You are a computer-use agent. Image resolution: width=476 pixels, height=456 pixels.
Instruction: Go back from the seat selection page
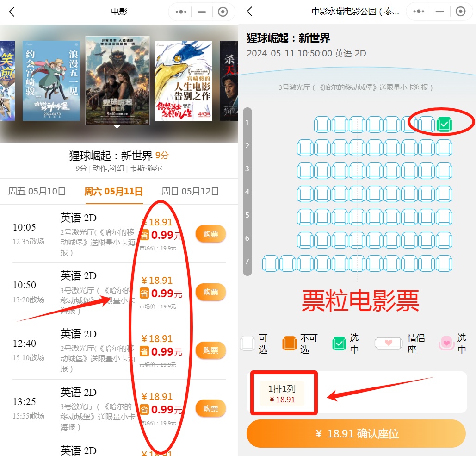point(249,12)
